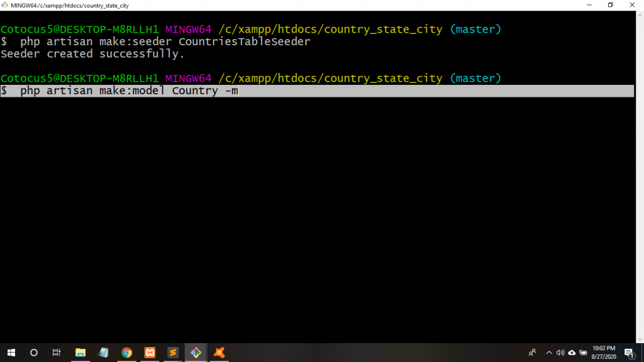
Task: Open Avast antivirus from the taskbar
Action: point(219,353)
